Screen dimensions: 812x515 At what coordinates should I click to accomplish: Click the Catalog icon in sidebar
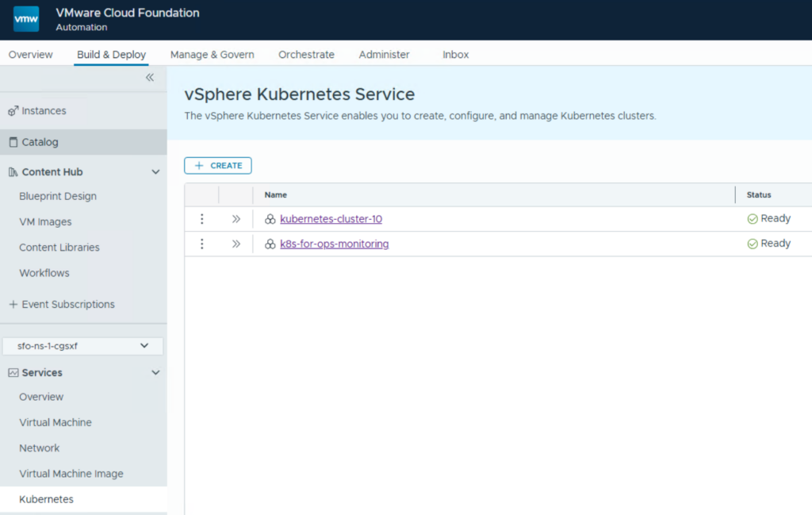point(13,143)
